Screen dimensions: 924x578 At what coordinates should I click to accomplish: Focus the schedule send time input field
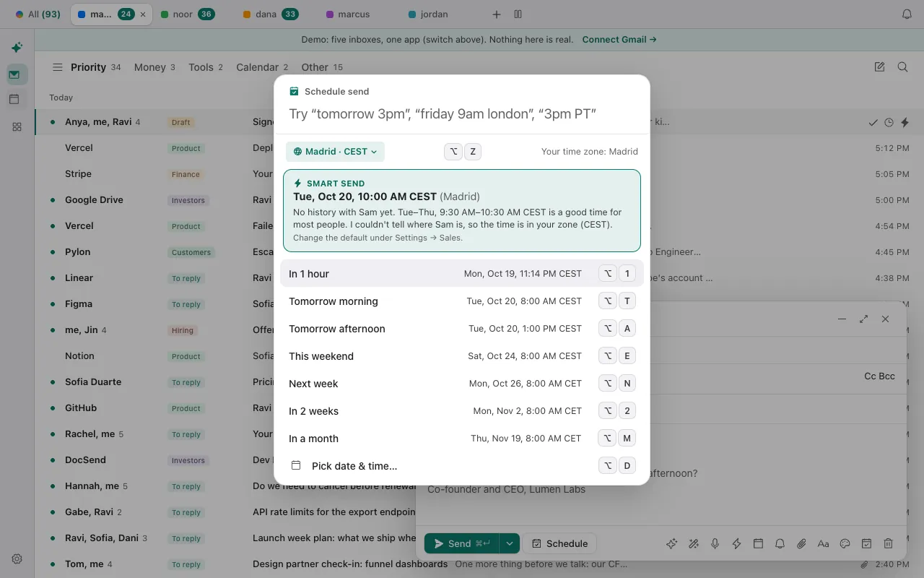(x=462, y=114)
